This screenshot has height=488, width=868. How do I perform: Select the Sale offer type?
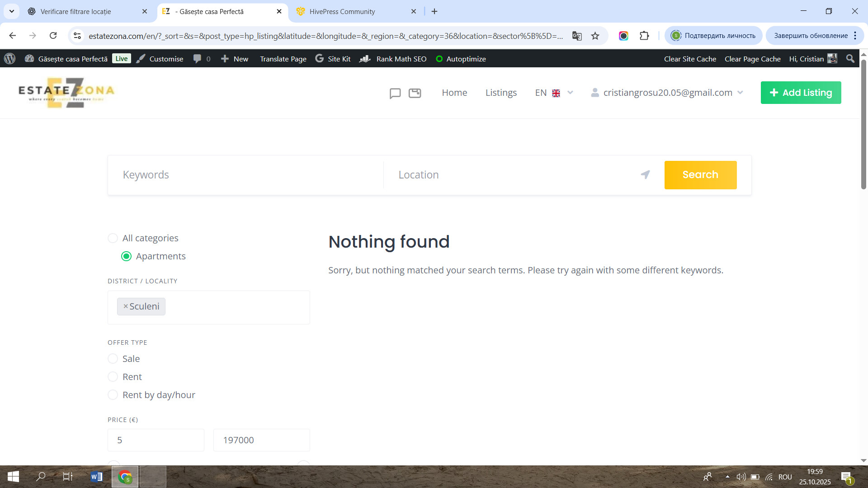113,359
